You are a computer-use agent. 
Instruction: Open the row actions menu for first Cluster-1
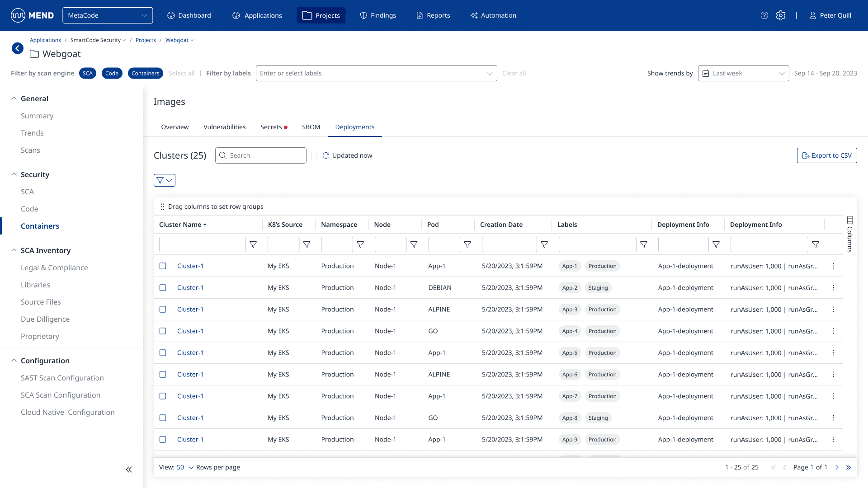point(834,266)
